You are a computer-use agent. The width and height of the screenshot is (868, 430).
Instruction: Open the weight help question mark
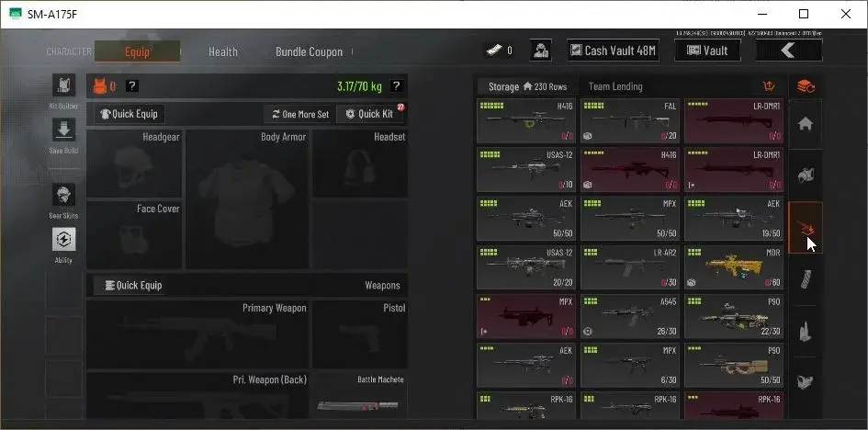(x=396, y=85)
